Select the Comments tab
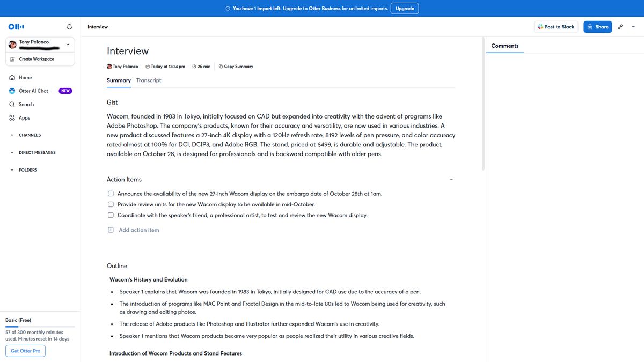 coord(505,46)
